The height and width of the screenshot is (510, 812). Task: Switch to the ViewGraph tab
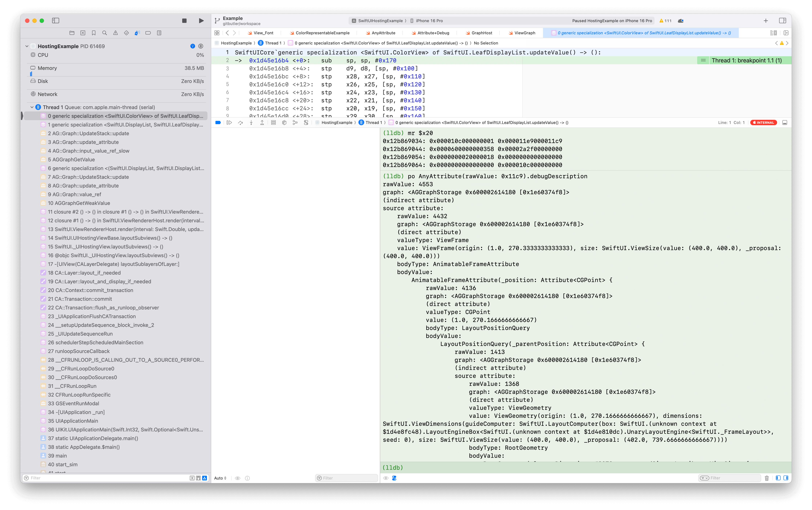point(522,33)
